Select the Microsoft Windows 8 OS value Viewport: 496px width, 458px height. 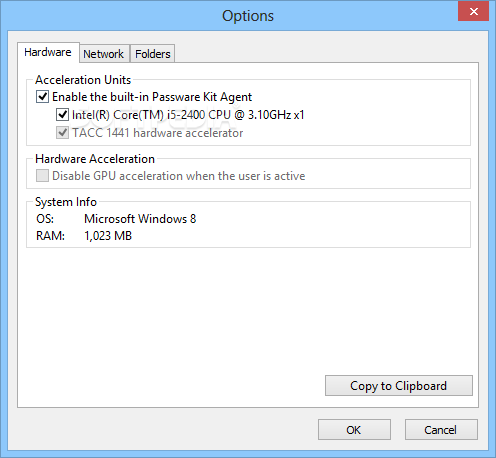click(x=140, y=219)
